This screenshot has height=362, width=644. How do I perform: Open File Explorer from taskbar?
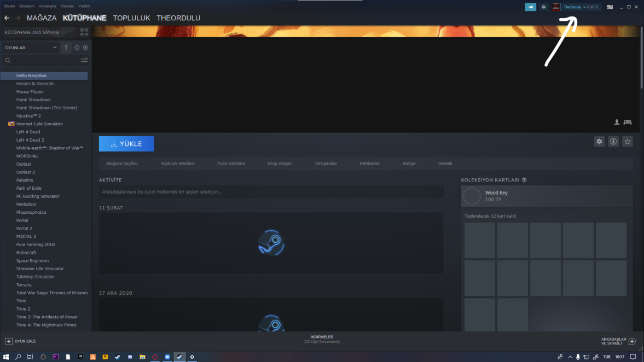(x=142, y=357)
